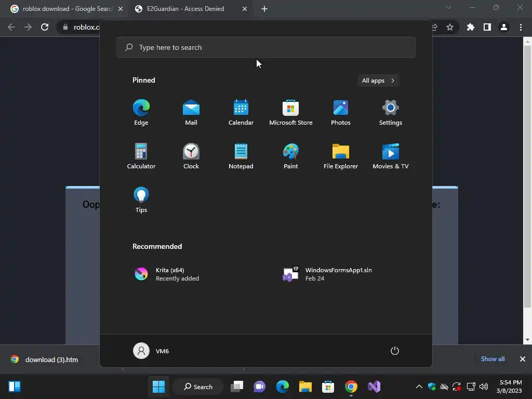Open the Paint app
Viewport: 532px width, 399px height.
pyautogui.click(x=291, y=156)
